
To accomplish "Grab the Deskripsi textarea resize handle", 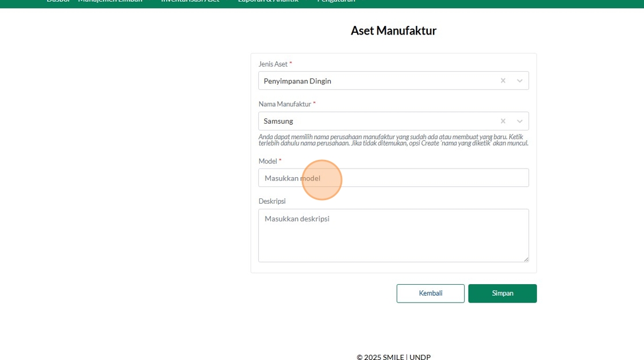I will click(x=526, y=259).
